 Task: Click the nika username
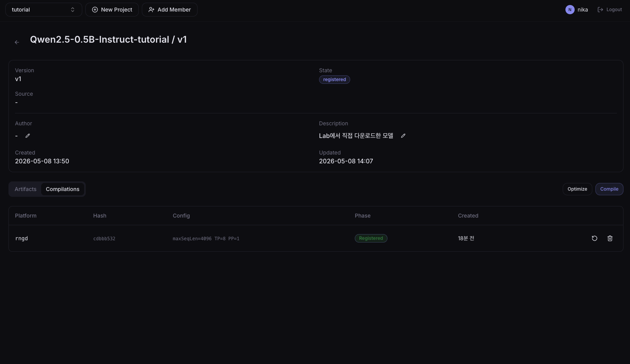pos(583,10)
